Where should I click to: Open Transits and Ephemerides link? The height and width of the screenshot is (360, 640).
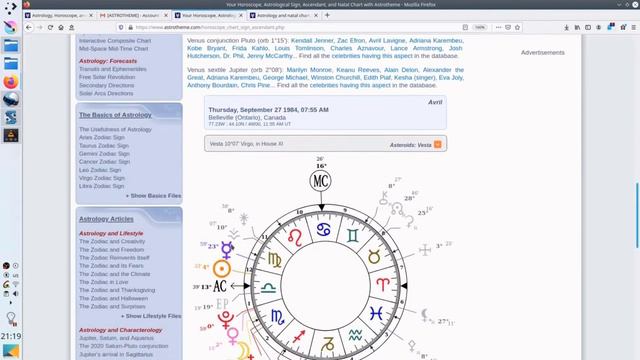[x=113, y=69]
